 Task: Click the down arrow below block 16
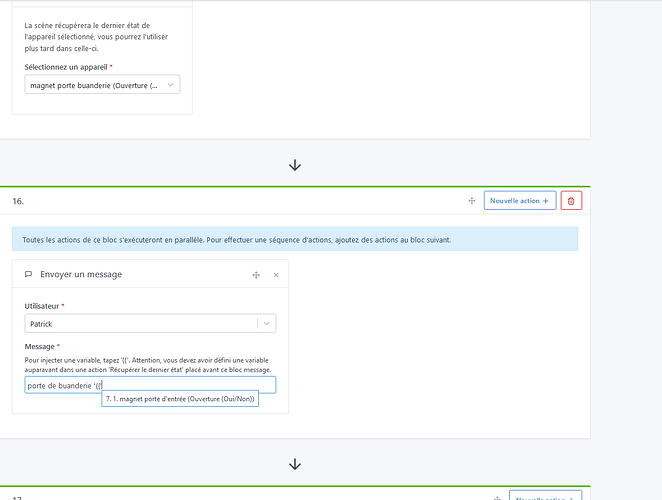click(295, 464)
